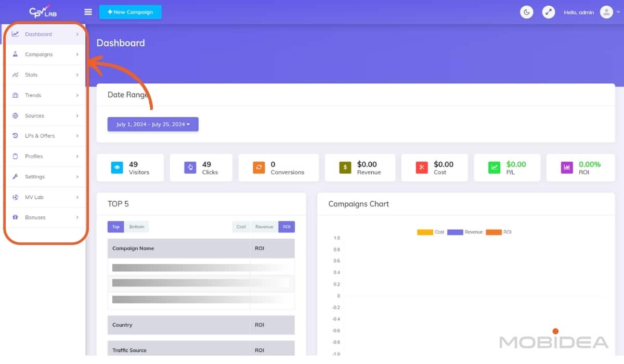Screen dimensions: 624x364
Task: Select Top in the TOP 5 toggle
Action: pos(115,227)
